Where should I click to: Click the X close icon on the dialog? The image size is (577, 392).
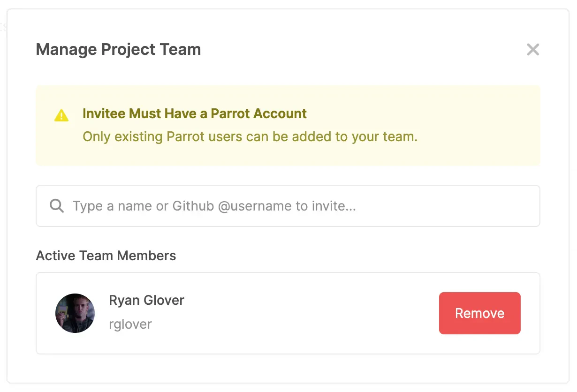coord(533,49)
